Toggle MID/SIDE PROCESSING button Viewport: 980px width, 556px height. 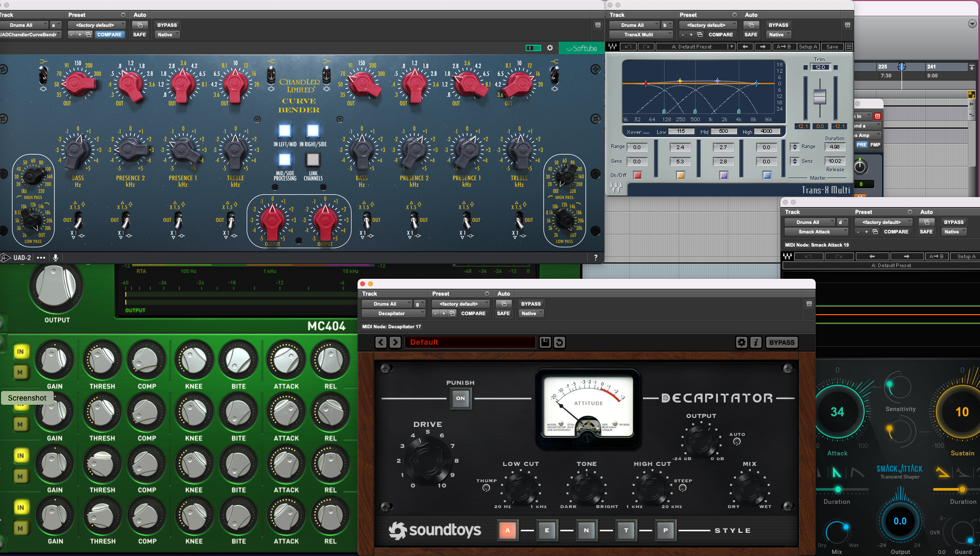tap(285, 159)
